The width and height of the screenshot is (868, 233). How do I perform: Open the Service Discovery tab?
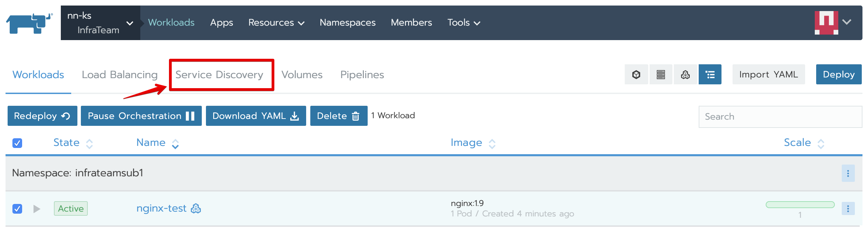(x=219, y=75)
